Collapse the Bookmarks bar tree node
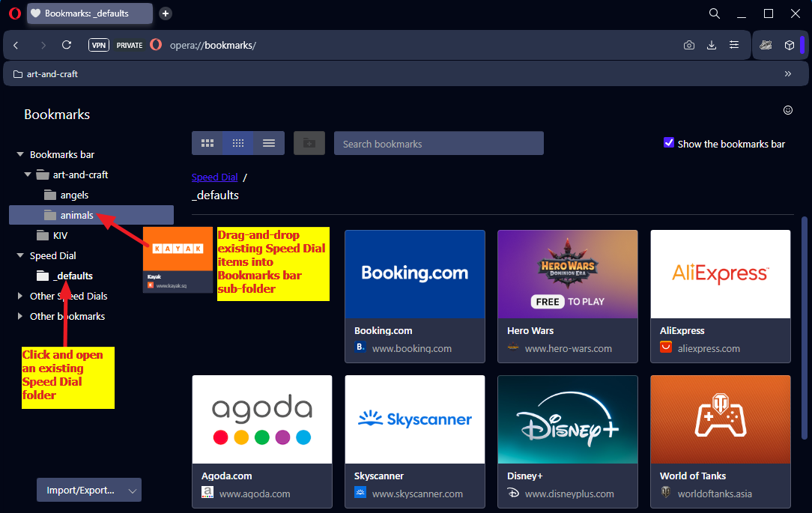The height and width of the screenshot is (513, 812). coord(20,154)
